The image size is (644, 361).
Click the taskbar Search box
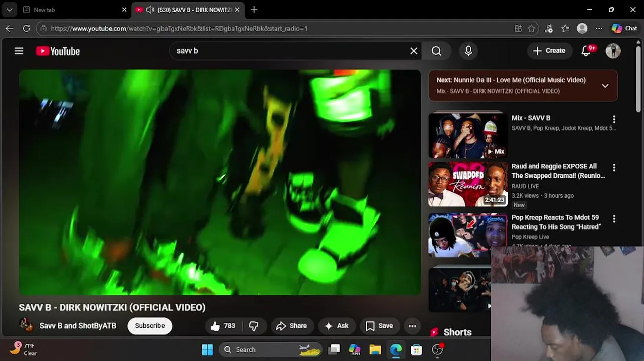click(271, 350)
